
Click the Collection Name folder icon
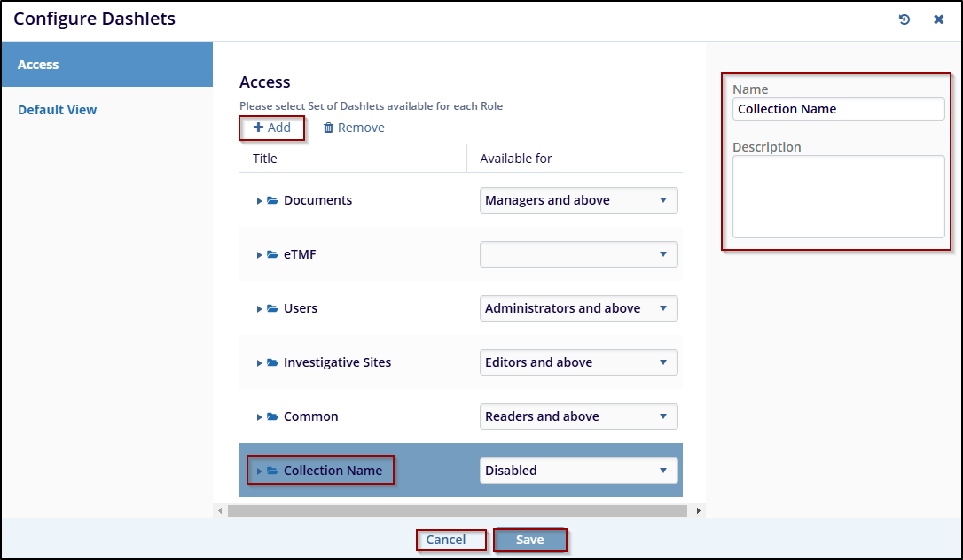tap(273, 471)
